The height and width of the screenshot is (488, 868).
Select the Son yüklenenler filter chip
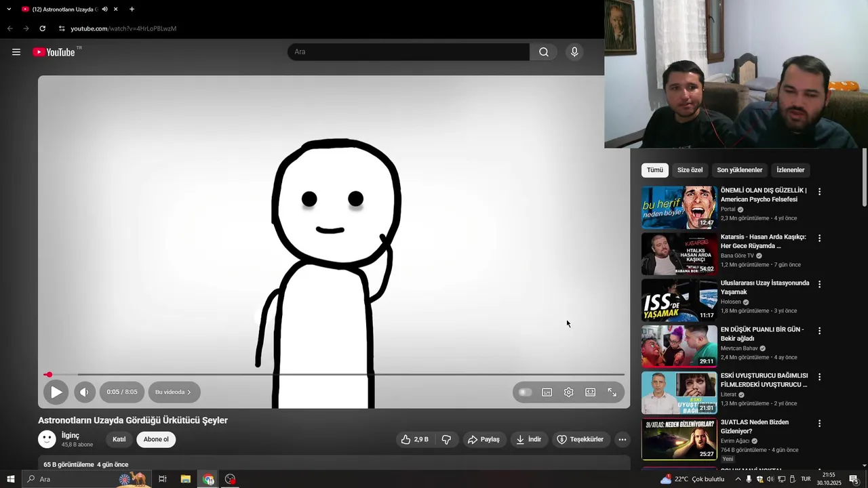[x=740, y=170]
